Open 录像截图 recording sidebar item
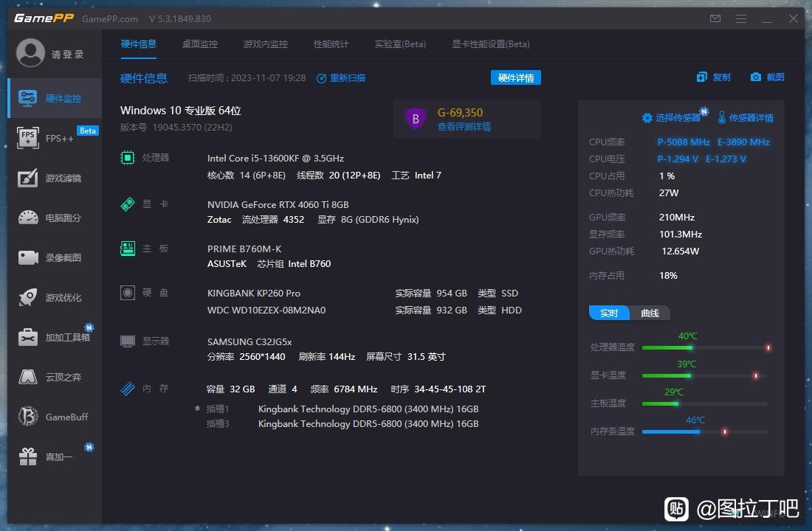This screenshot has width=812, height=531. click(55, 257)
